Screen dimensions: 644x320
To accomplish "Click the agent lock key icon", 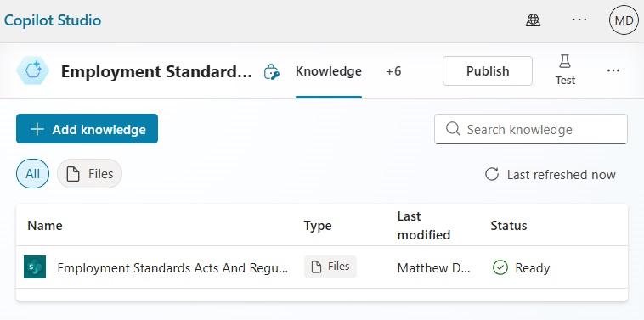I will (x=272, y=71).
